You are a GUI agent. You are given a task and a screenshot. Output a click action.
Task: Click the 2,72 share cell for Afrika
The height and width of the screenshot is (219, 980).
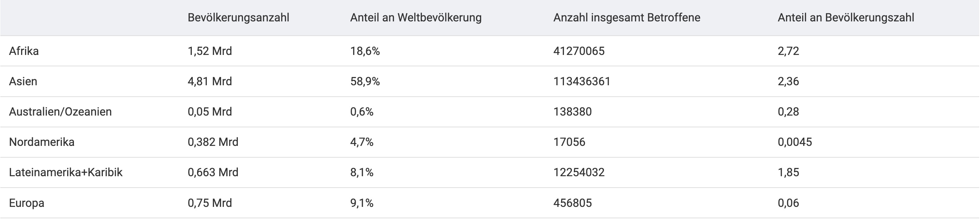coord(788,51)
